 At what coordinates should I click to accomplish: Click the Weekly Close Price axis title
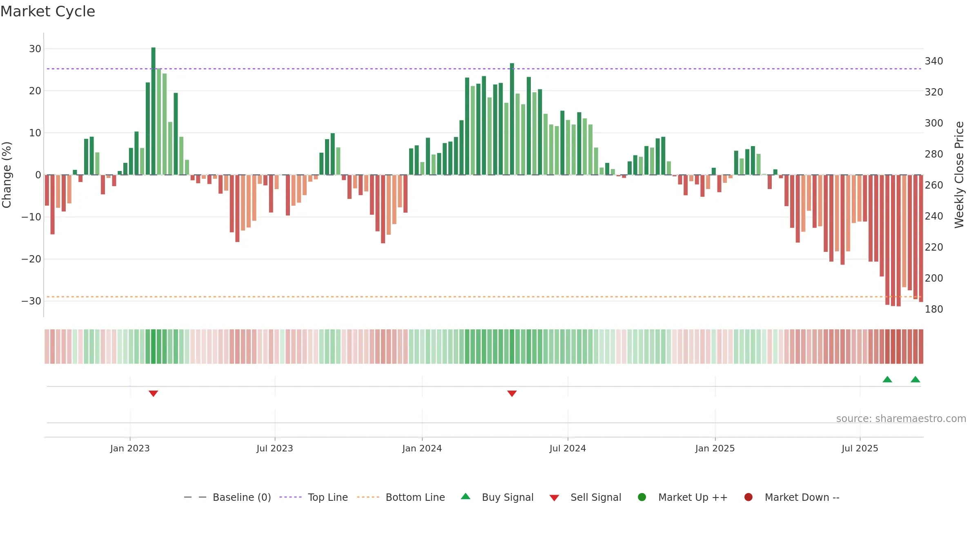pos(959,175)
